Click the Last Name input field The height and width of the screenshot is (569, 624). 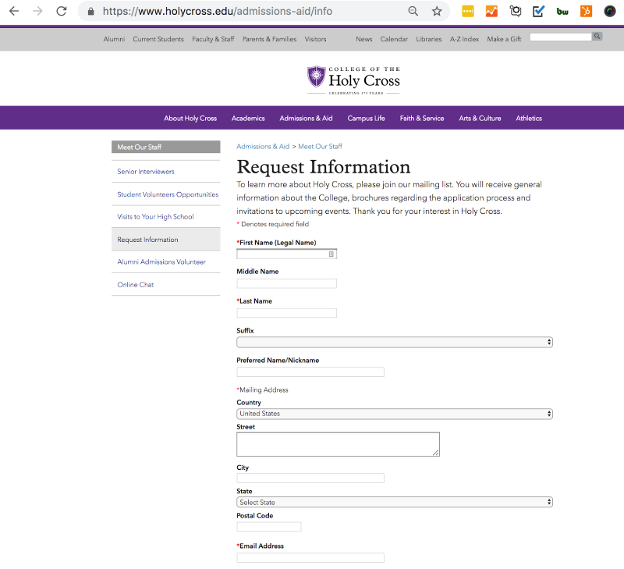pos(287,313)
